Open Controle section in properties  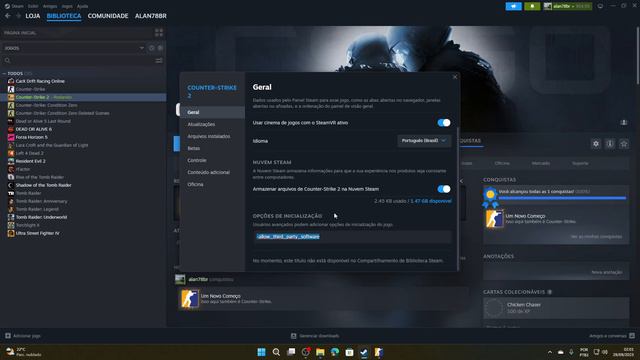click(x=197, y=160)
